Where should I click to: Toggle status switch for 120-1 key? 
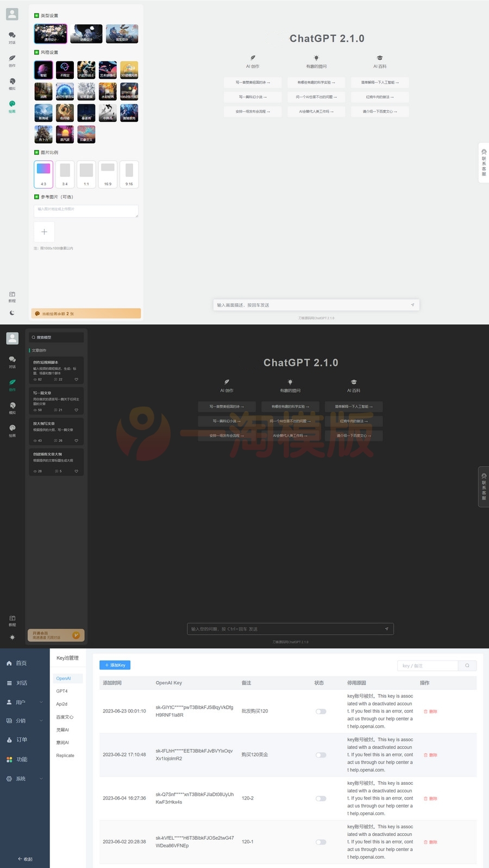pyautogui.click(x=321, y=842)
